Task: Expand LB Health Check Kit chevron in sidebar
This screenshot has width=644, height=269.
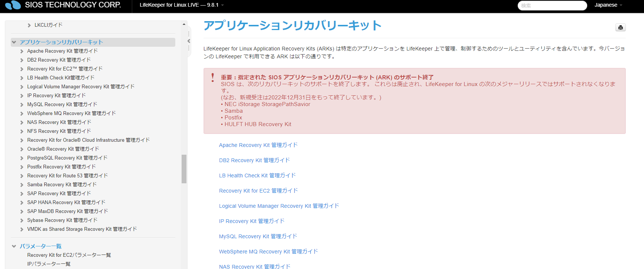Action: pos(22,78)
